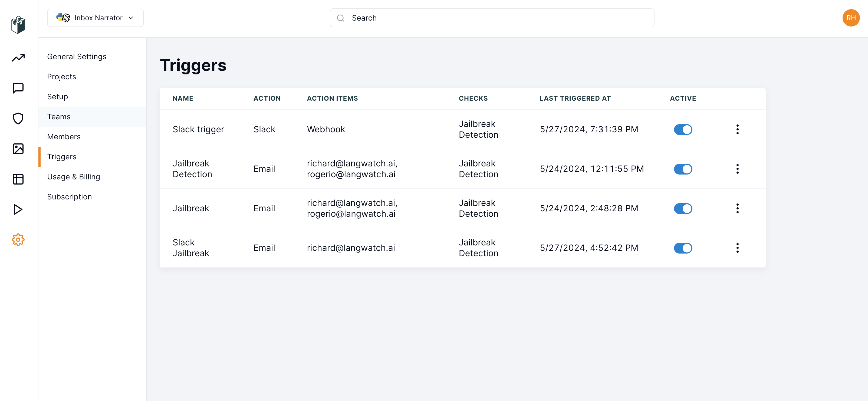Open the analytics trend icon in sidebar
868x401 pixels.
(x=18, y=58)
